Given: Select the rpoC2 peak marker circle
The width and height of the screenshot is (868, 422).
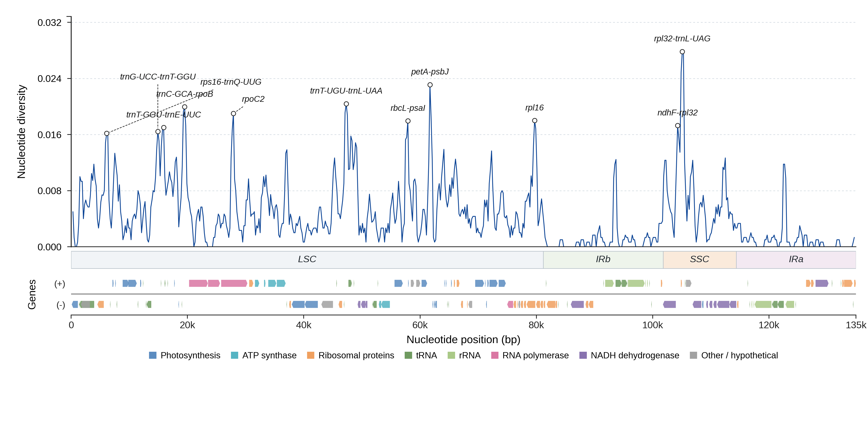Looking at the screenshot, I should (234, 113).
